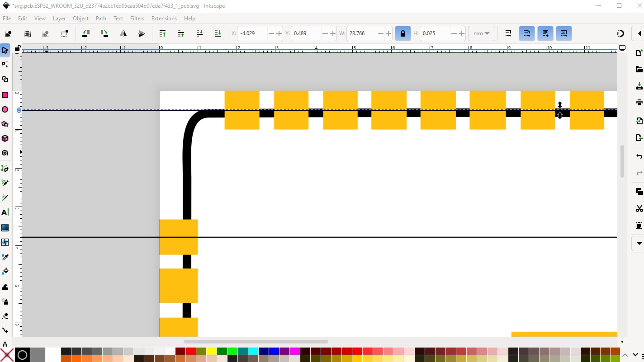This screenshot has width=644, height=362.
Task: Pick the Spiral tool
Action: [5, 153]
